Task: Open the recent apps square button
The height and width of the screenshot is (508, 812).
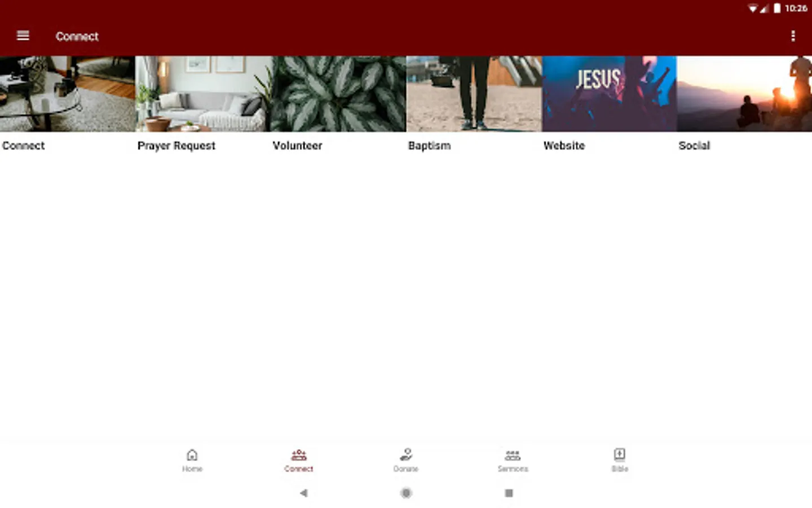Action: [x=508, y=493]
